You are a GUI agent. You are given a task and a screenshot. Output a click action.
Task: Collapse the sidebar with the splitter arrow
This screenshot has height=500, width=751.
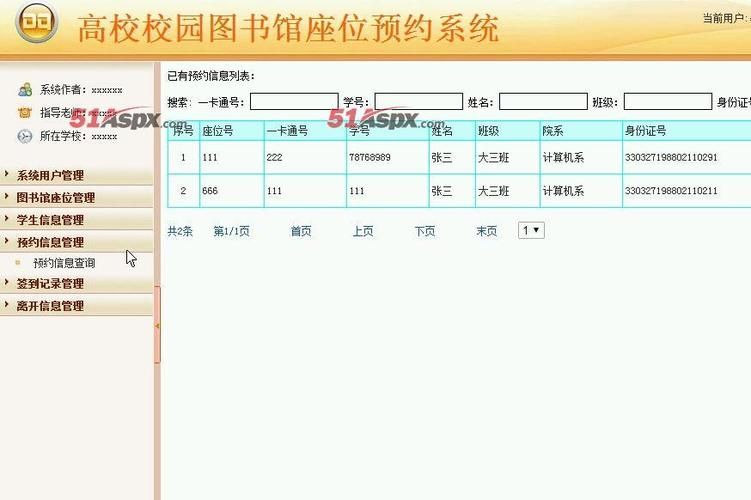point(157,326)
